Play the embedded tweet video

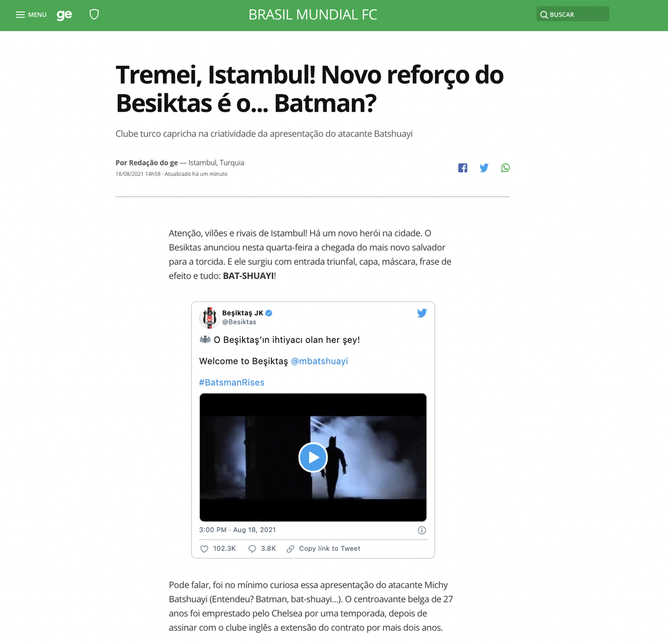pos(313,457)
